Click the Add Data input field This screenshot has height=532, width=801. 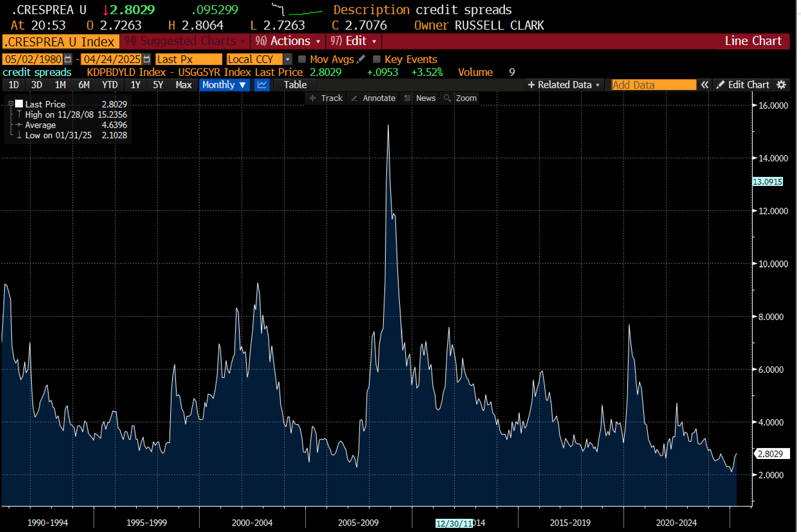(x=654, y=85)
